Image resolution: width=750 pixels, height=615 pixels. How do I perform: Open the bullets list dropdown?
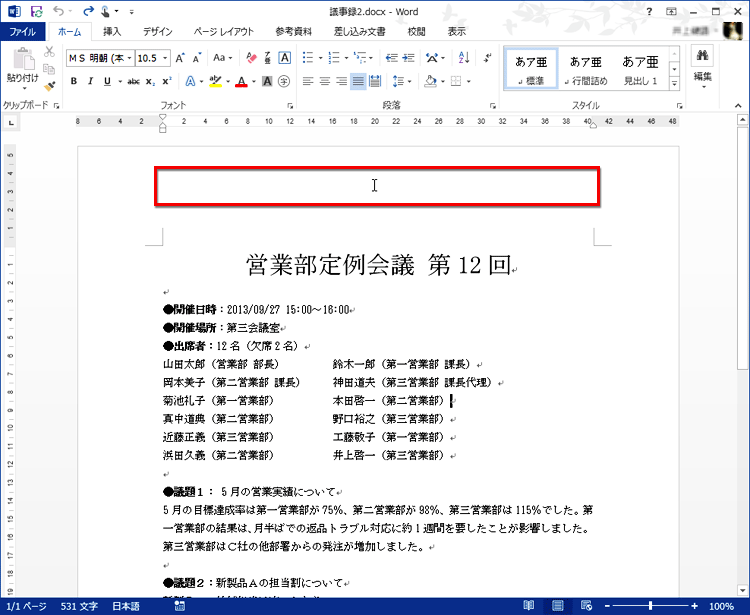320,58
